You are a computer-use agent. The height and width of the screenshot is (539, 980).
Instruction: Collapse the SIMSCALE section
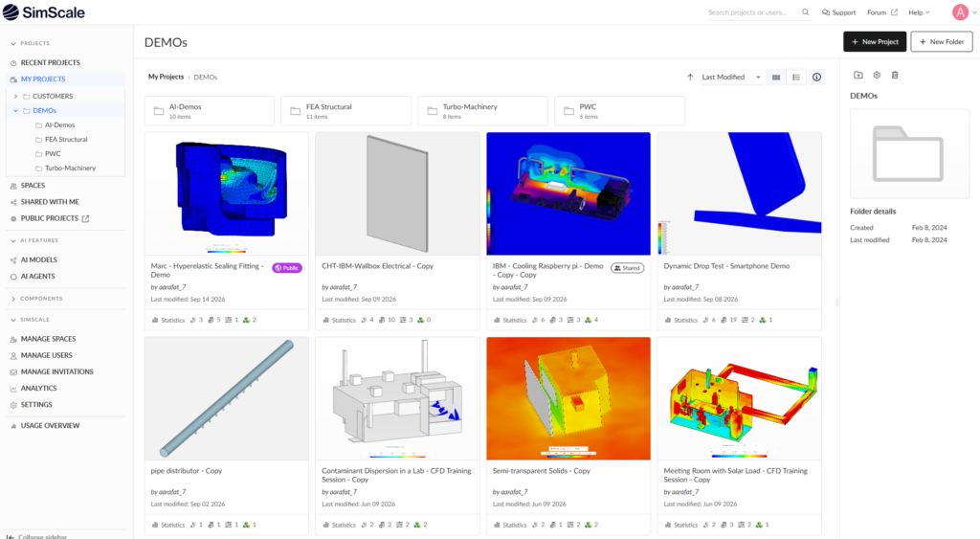[13, 320]
